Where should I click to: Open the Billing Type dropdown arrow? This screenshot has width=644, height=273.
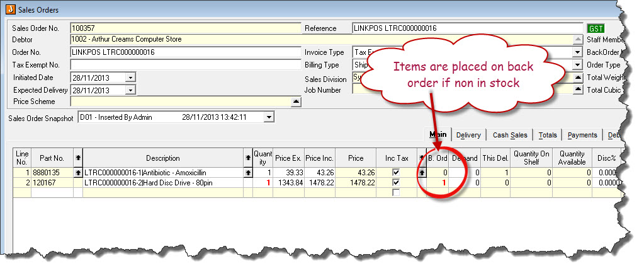(x=578, y=65)
